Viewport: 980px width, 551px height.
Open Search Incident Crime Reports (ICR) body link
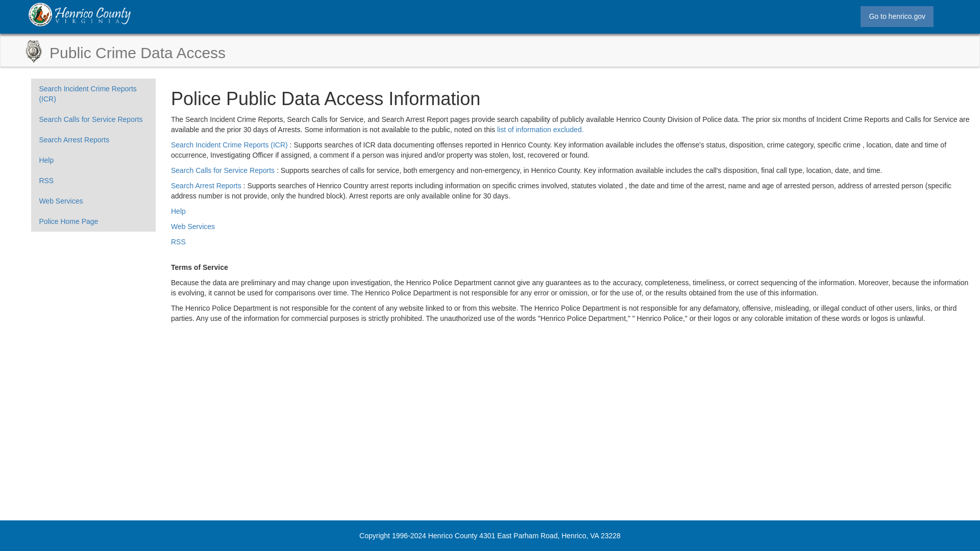[229, 145]
